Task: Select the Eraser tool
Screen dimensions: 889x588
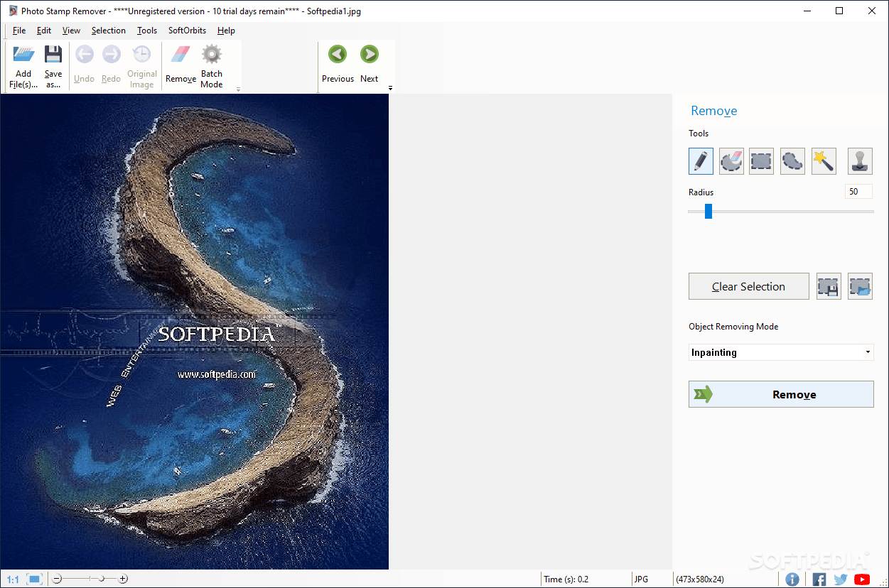Action: [731, 160]
